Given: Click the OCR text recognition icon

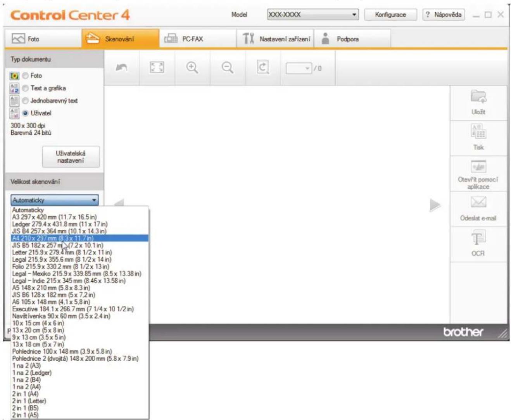Looking at the screenshot, I should point(478,238).
